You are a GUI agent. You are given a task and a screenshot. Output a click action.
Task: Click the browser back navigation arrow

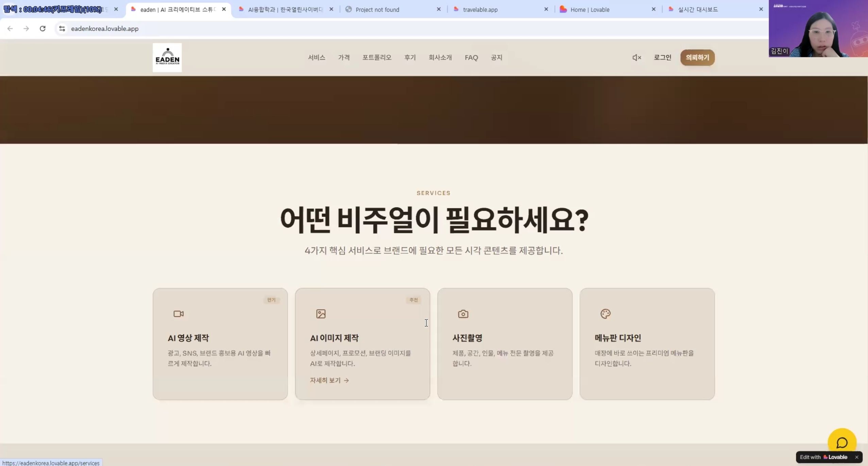10,29
